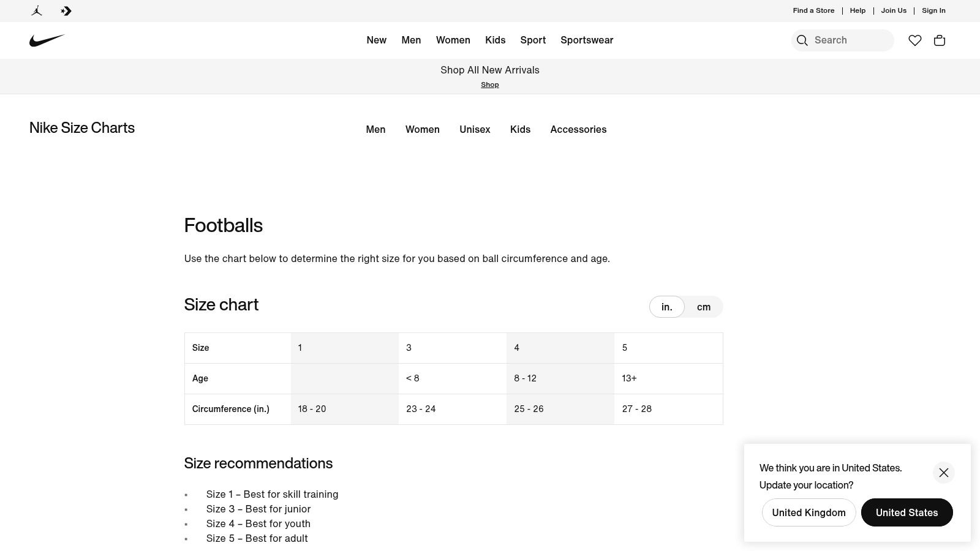
Task: Select Kids size charts tab
Action: click(x=520, y=129)
